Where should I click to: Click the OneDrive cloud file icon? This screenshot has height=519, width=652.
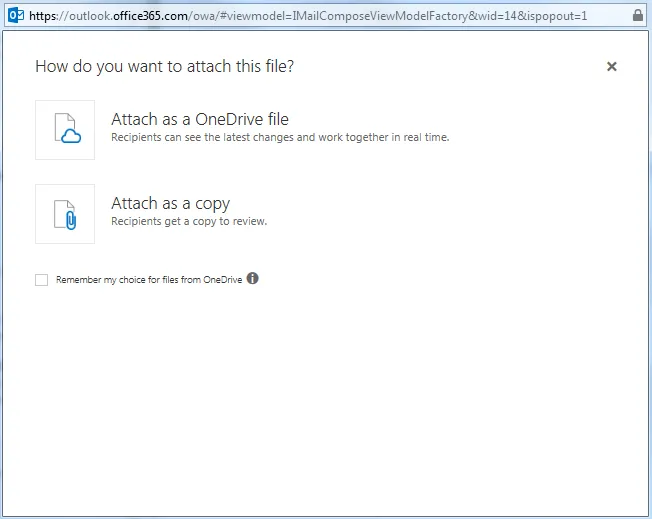pyautogui.click(x=65, y=130)
